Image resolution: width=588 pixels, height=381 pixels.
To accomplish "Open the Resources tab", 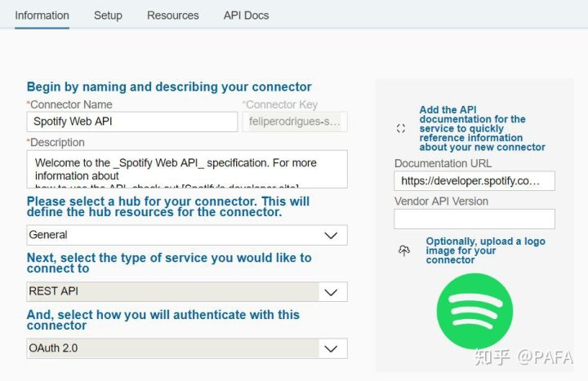I will [172, 16].
